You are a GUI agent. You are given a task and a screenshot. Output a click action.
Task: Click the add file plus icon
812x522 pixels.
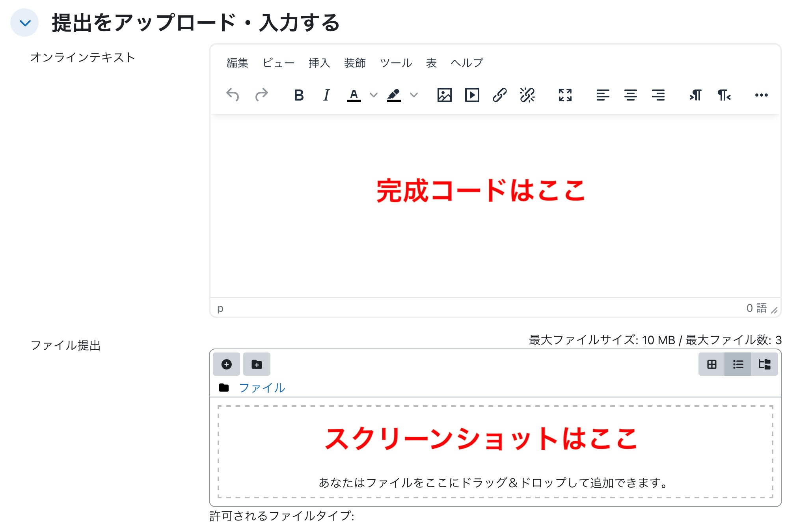(x=226, y=364)
